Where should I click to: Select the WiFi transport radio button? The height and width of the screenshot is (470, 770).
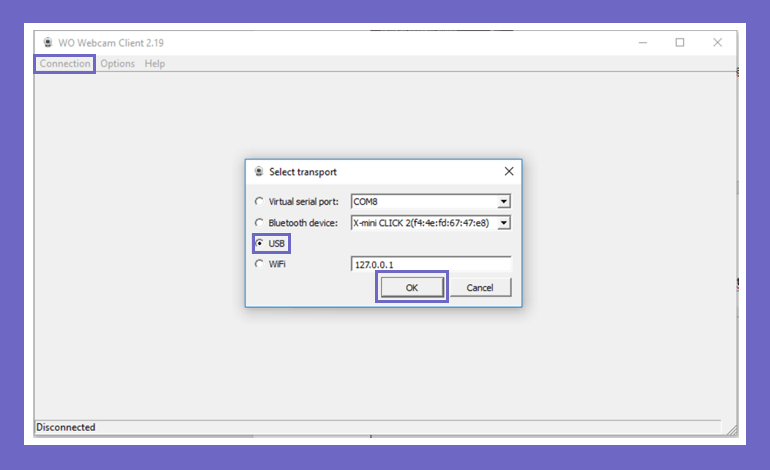259,264
